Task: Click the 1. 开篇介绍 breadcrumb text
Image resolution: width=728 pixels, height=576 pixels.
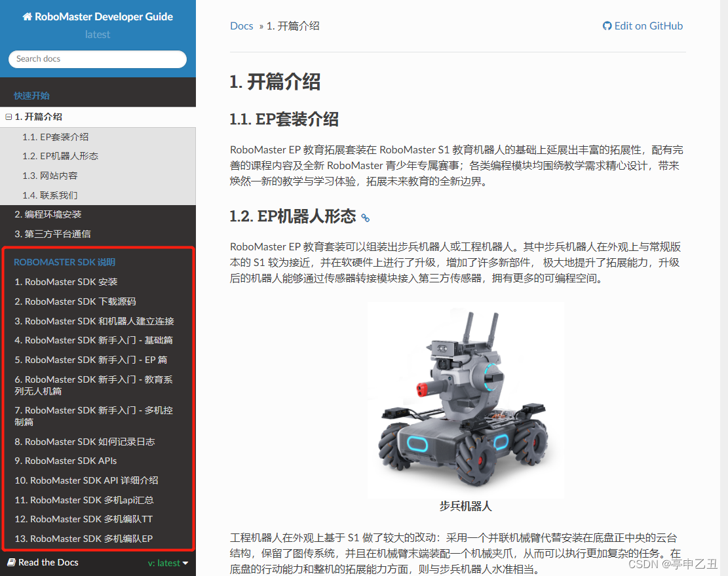Action: click(x=293, y=26)
